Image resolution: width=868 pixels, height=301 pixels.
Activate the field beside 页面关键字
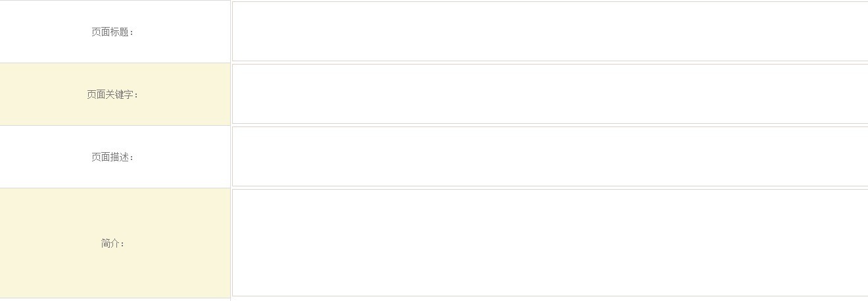[x=550, y=94]
